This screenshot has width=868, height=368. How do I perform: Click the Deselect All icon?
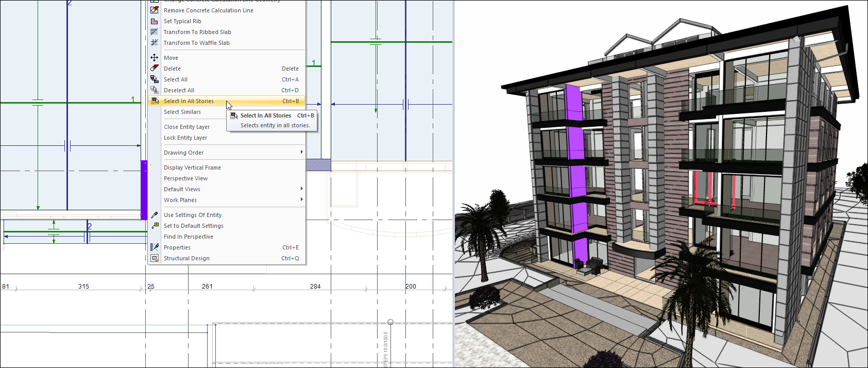click(x=154, y=90)
